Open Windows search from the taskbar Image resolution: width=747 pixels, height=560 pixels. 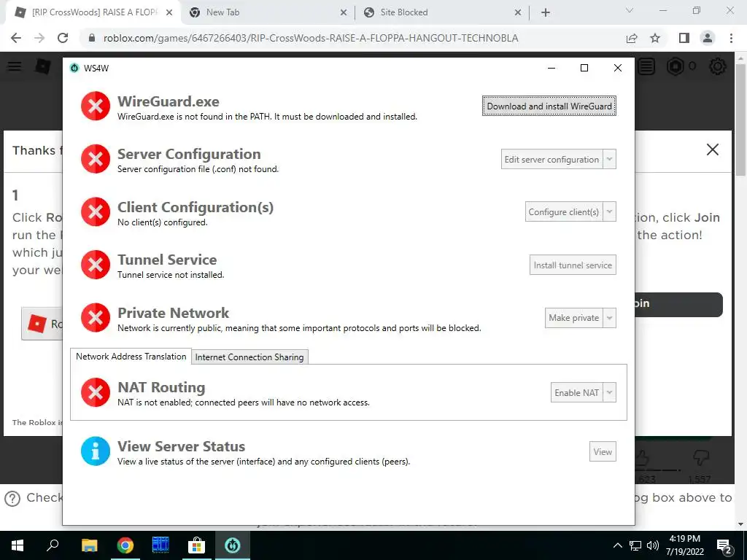[53, 545]
